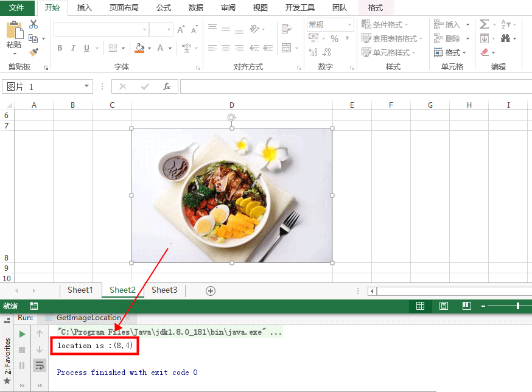Apply fill color with the paint bucket icon
The height and width of the screenshot is (392, 532).
139,48
